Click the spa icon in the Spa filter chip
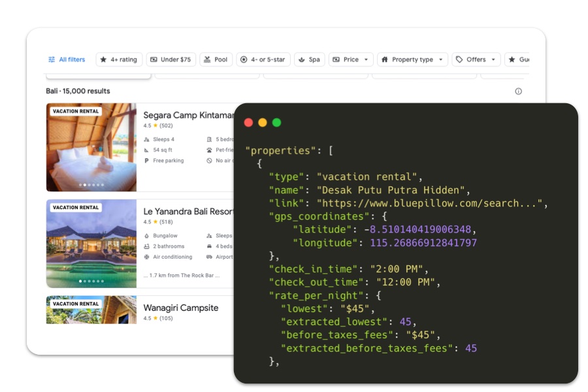This screenshot has width=588, height=392. tap(301, 59)
